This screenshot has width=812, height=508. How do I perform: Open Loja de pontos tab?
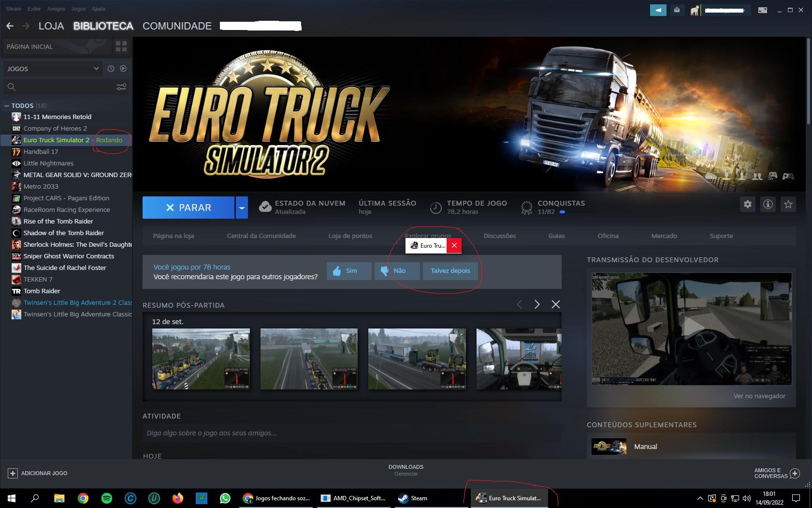coord(350,236)
